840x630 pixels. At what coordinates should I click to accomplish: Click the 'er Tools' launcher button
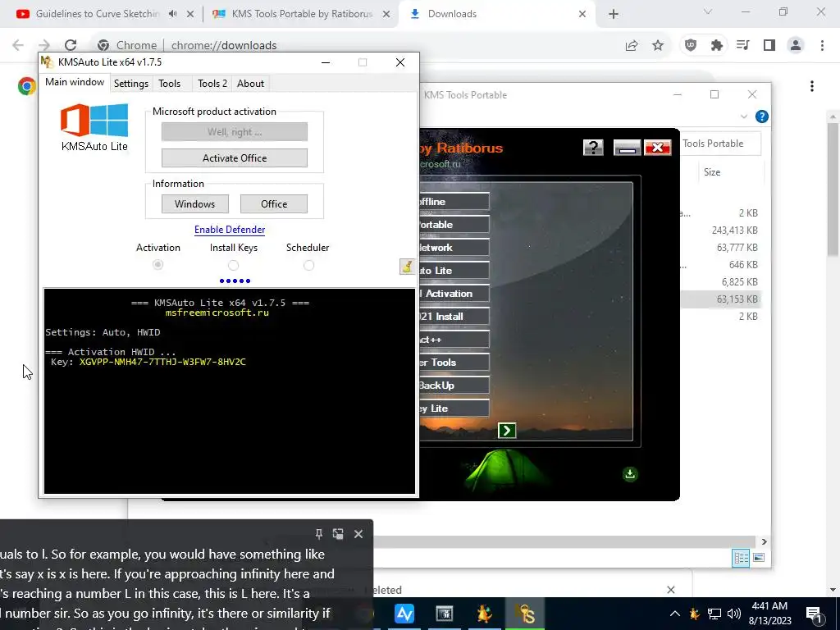454,363
